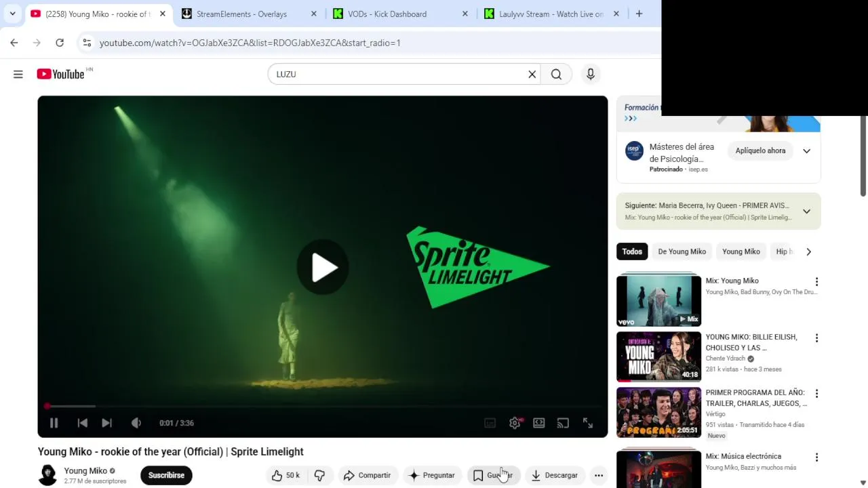The image size is (868, 488).
Task: Click the Chente Ydrach channel name
Action: (x=725, y=359)
